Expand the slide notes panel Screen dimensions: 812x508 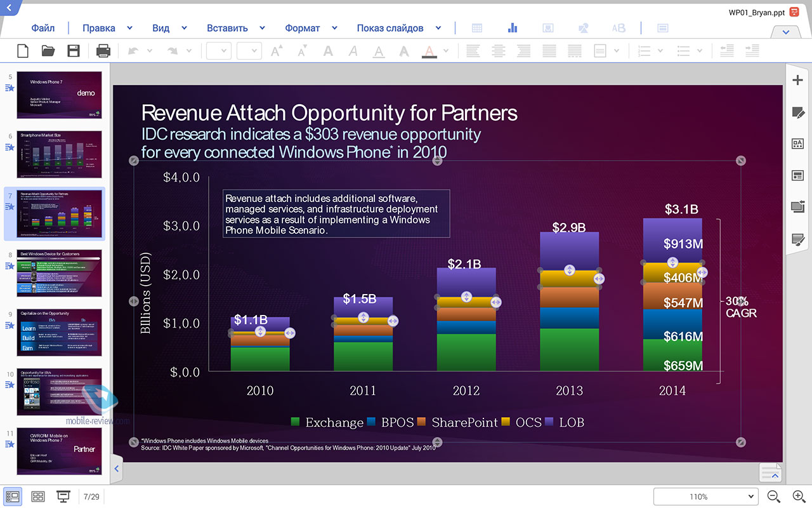pyautogui.click(x=771, y=472)
